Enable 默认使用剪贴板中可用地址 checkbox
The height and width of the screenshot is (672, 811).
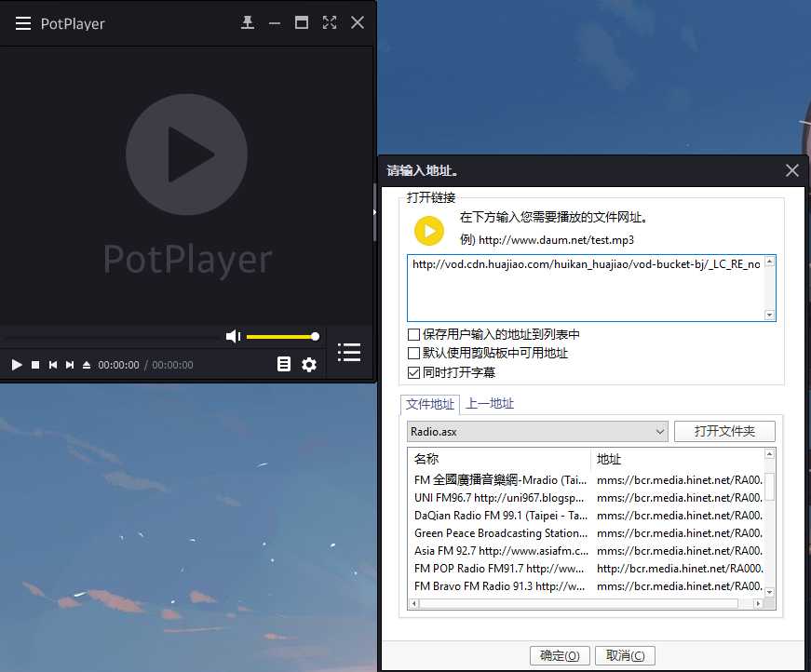point(413,353)
